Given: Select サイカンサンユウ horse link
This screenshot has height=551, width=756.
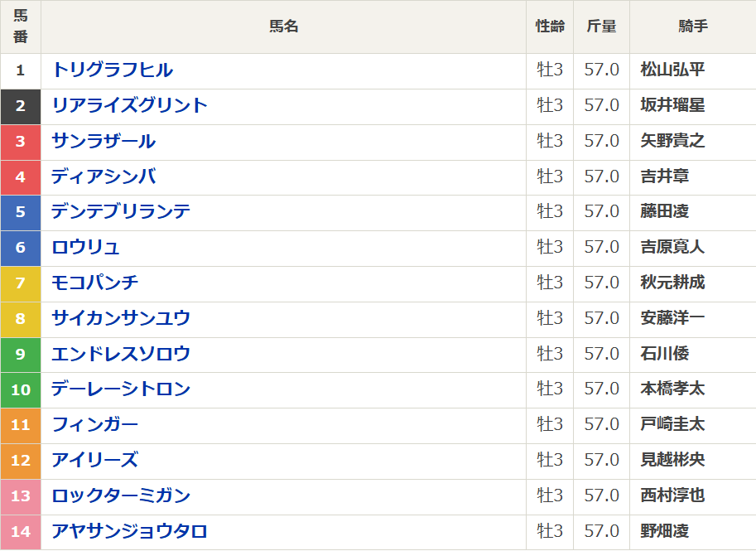Looking at the screenshot, I should tap(121, 319).
